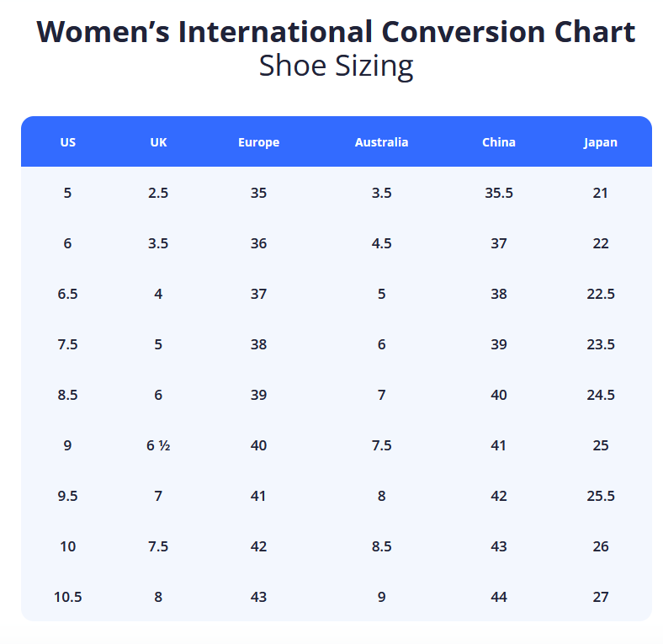Viewport: 663px width, 644px height.
Task: Click the Europe size 35 cell
Action: 258,193
